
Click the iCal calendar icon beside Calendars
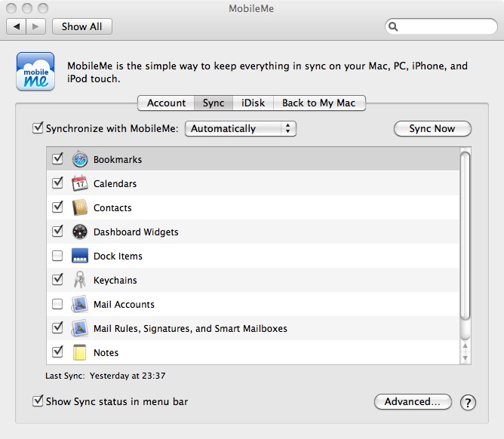80,183
